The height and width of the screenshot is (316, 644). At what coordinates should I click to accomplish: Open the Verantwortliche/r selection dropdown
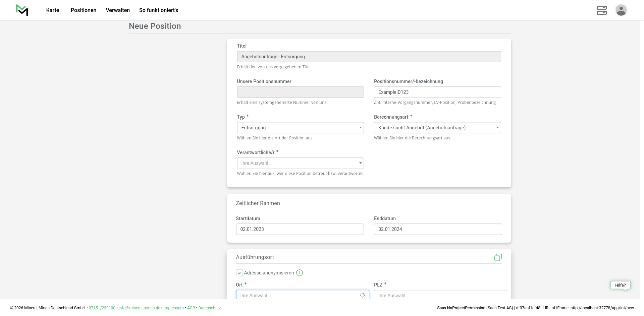(300, 163)
